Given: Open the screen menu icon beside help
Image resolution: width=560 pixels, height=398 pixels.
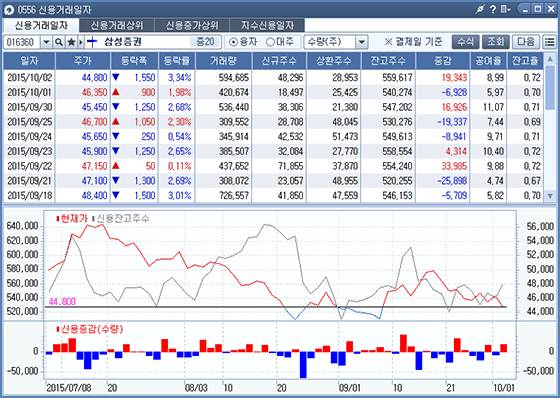Looking at the screenshot, I should pos(505,9).
